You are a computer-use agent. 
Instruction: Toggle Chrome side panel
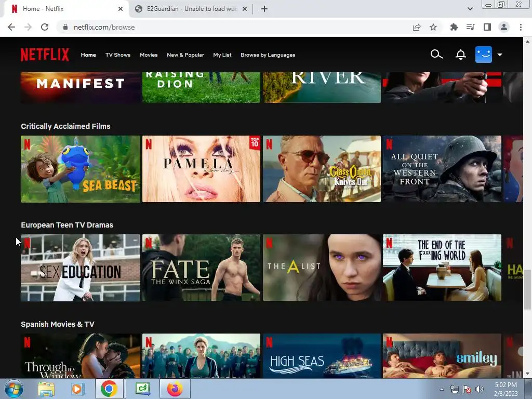487,27
